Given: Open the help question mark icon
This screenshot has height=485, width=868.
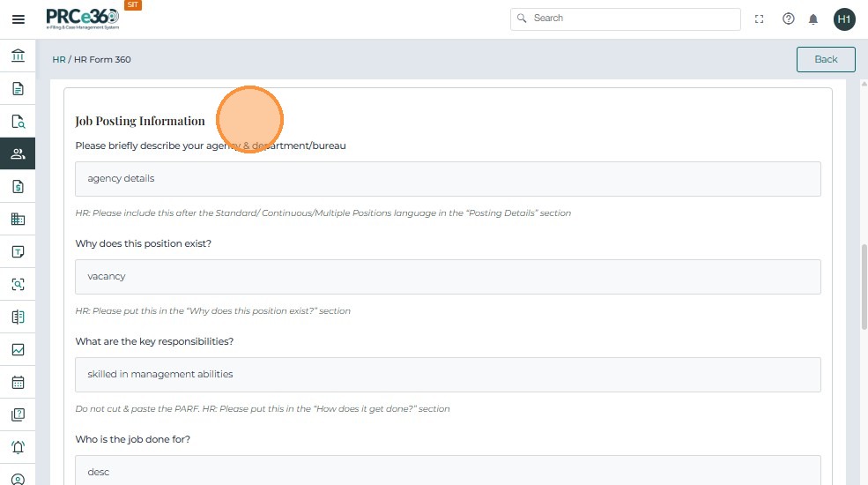Looking at the screenshot, I should (788, 19).
